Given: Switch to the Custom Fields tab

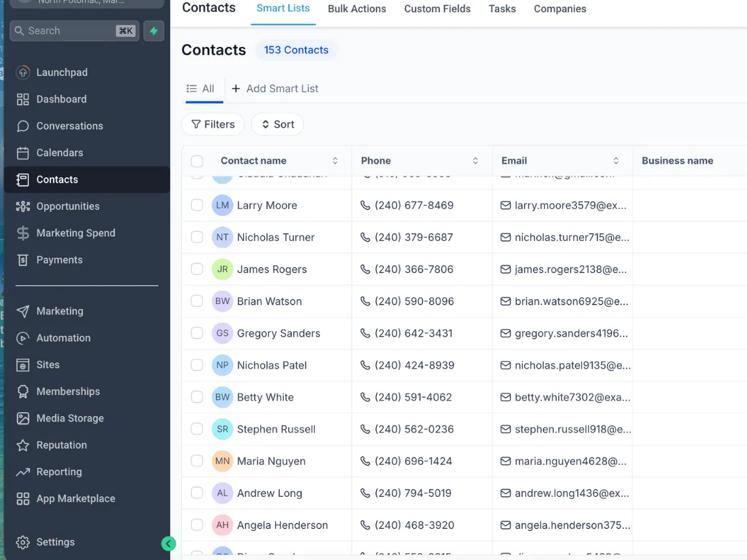Looking at the screenshot, I should pos(437,9).
